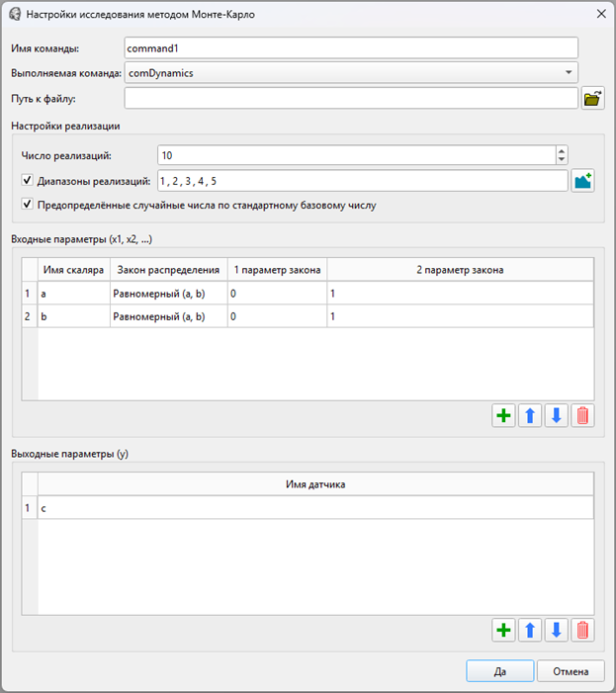
Task: Add a new output sensor row
Action: pyautogui.click(x=504, y=630)
